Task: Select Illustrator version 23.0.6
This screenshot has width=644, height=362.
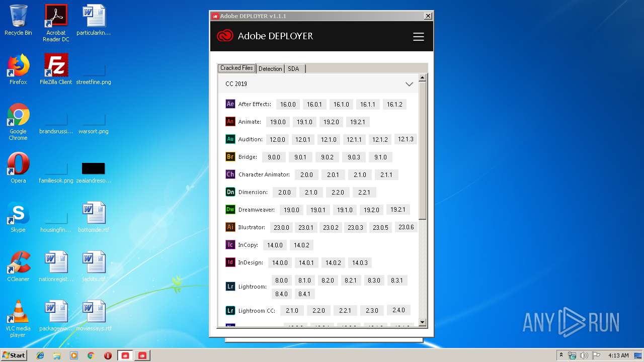Action: click(406, 227)
